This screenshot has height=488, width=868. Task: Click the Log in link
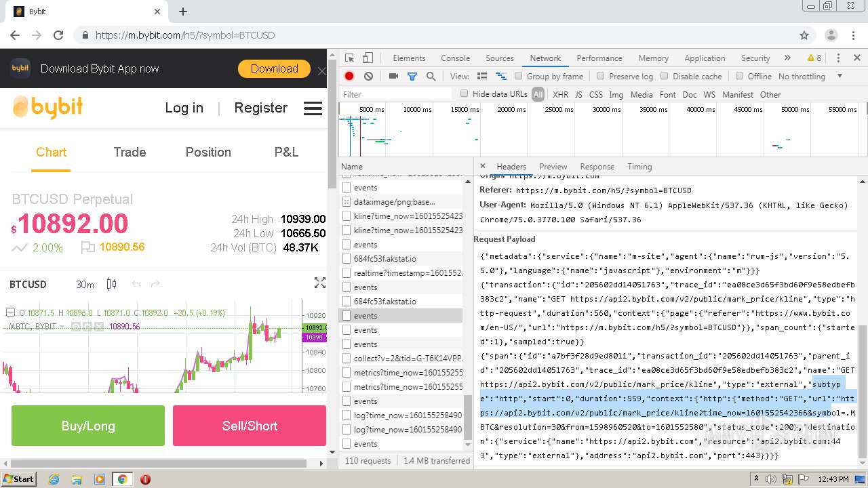pos(184,108)
